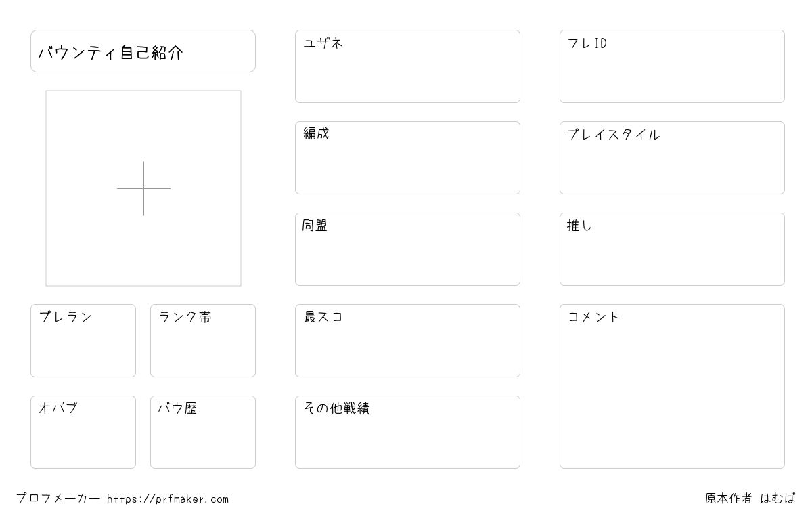Open the コメント text area
The image size is (812, 508).
point(672,386)
